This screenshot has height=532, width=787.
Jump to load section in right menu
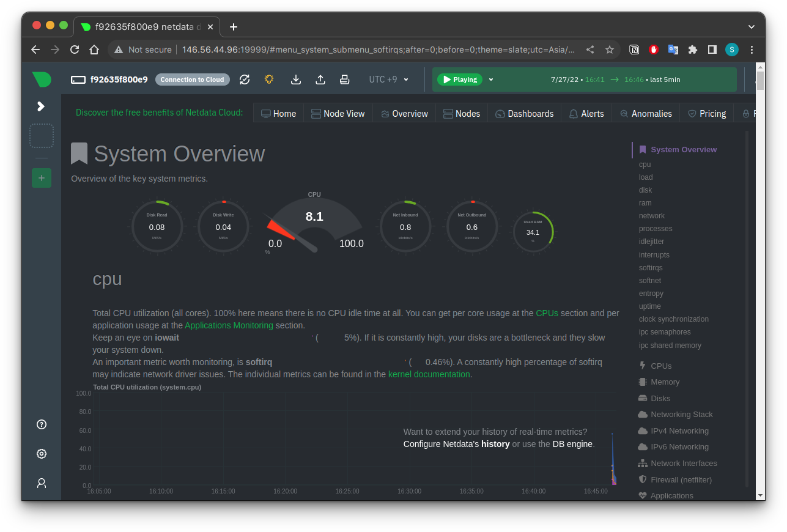(646, 177)
